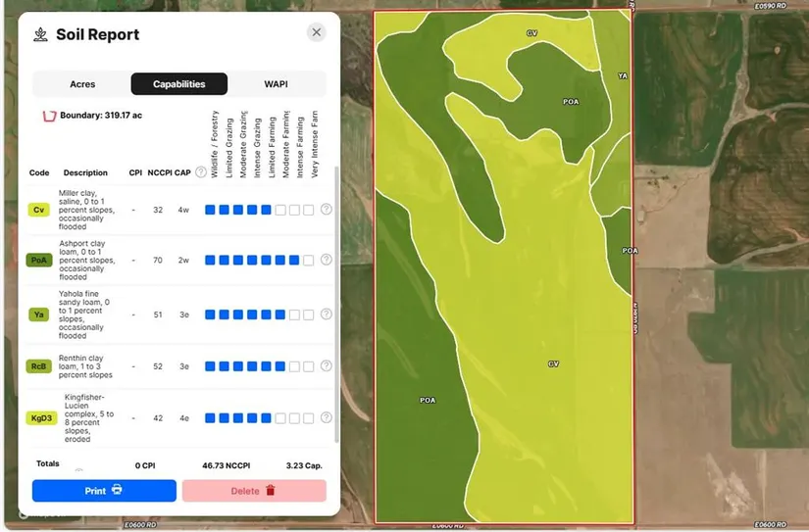Click the first capability box in Cv row
Image resolution: width=809 pixels, height=532 pixels.
(210, 210)
